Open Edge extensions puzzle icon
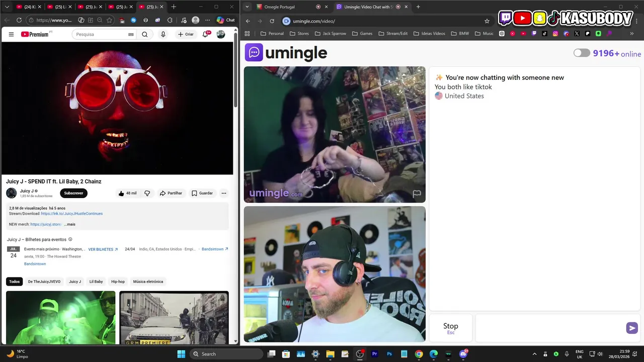The height and width of the screenshot is (362, 644). tap(170, 20)
